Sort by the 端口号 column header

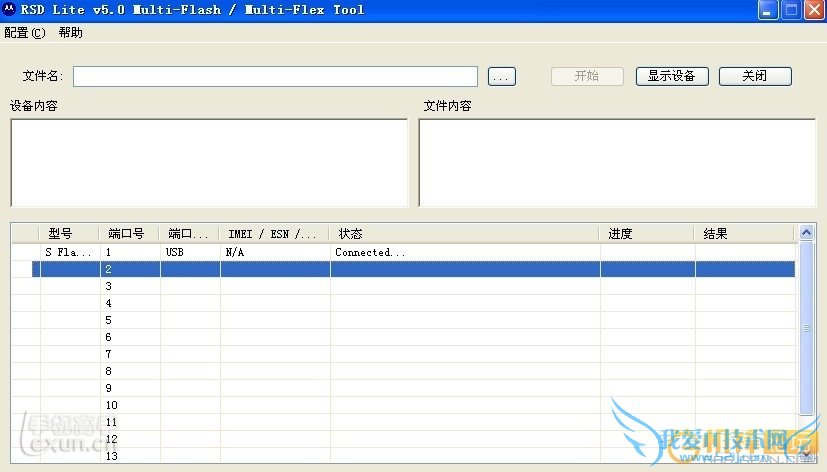[129, 234]
